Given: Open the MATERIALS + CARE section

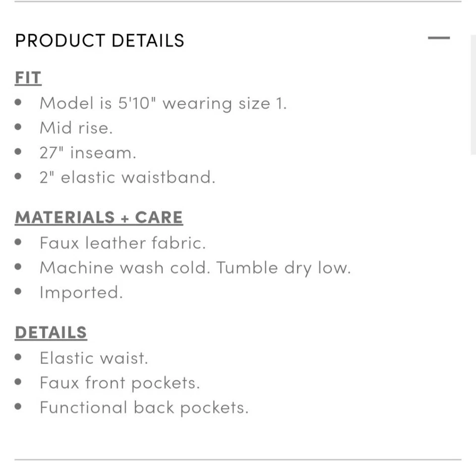Looking at the screenshot, I should [98, 217].
